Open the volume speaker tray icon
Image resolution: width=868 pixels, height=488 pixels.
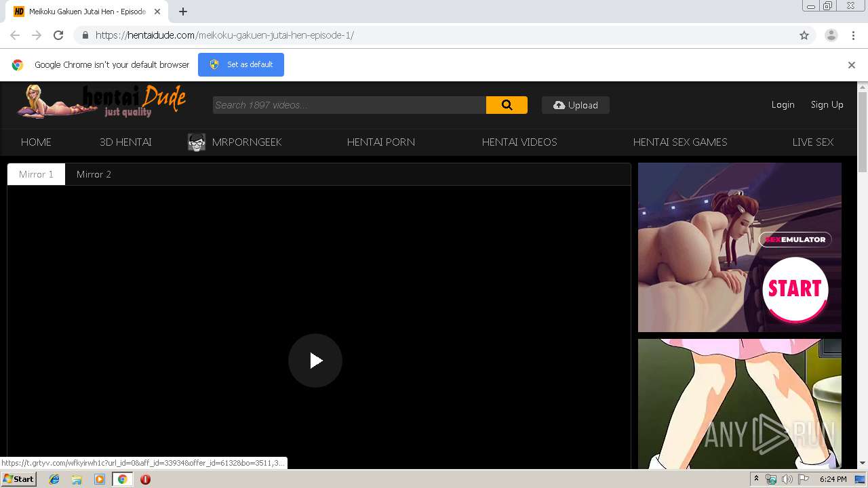787,479
